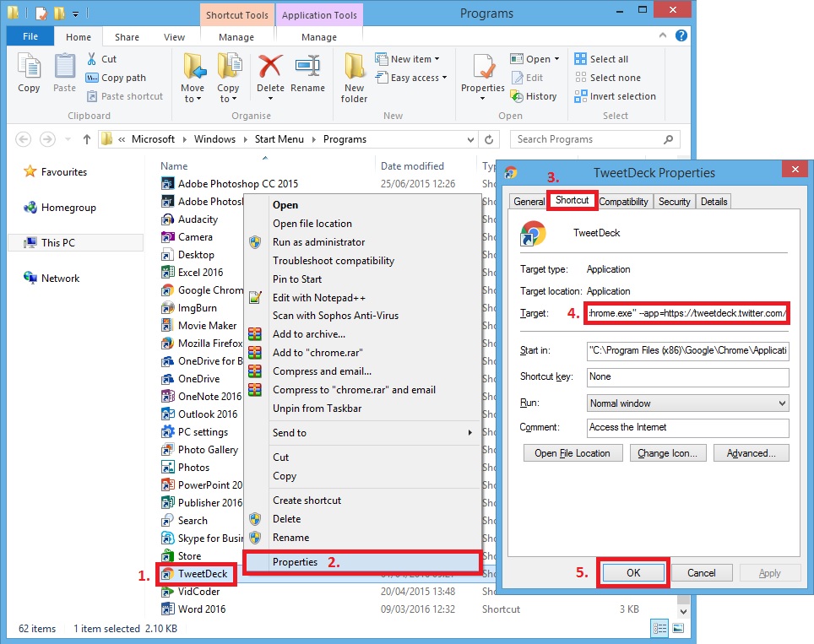Click the Target input field
The height and width of the screenshot is (644, 814).
pos(687,313)
